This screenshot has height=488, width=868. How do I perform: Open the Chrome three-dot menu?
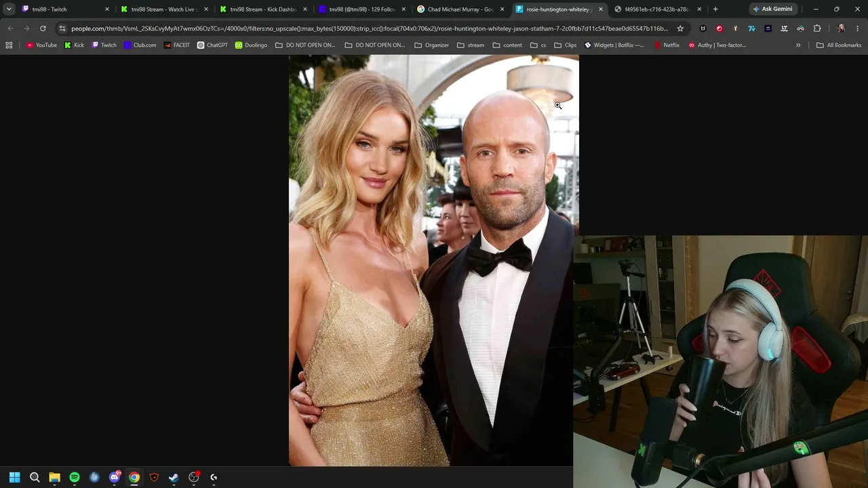[x=858, y=28]
